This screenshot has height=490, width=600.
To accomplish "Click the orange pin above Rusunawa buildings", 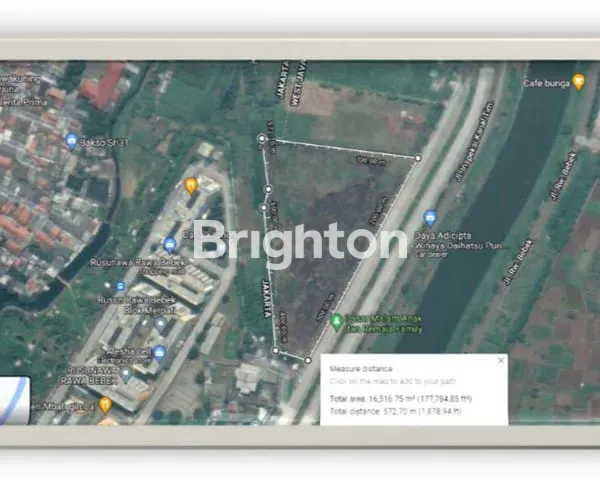I will 191,185.
